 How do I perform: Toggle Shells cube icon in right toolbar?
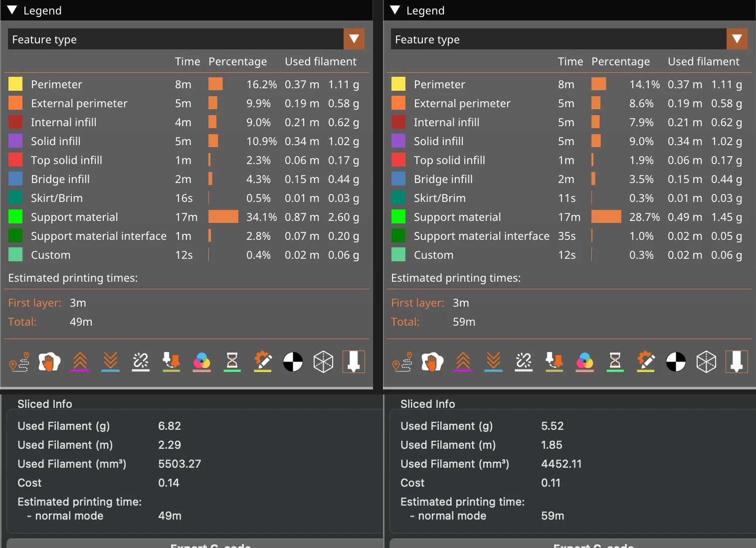[706, 362]
